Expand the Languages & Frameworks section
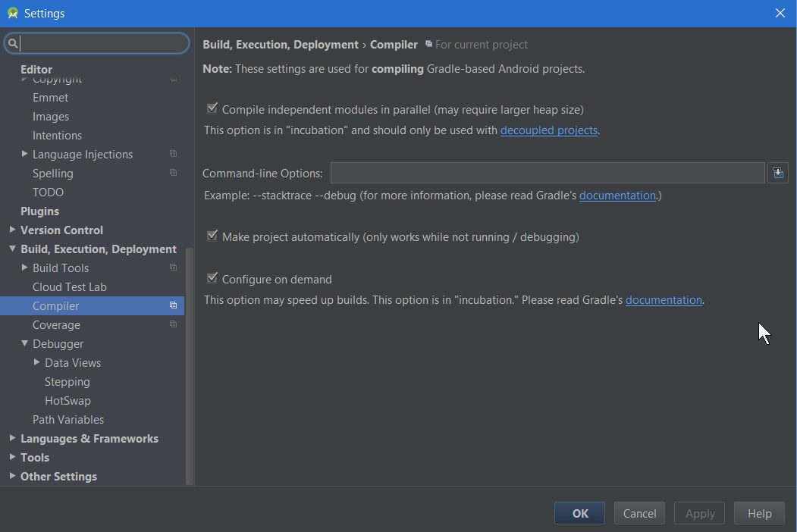 click(x=12, y=438)
